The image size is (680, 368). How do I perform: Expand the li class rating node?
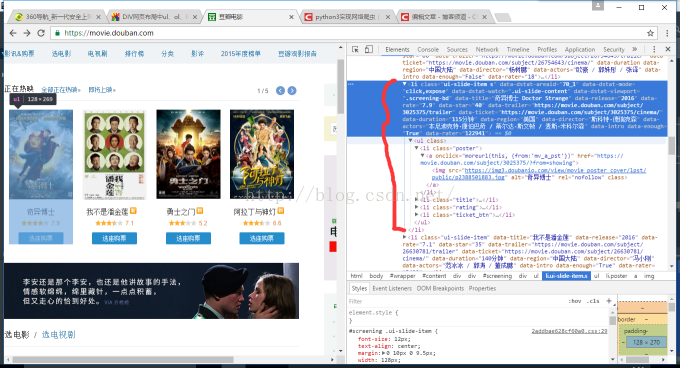416,207
